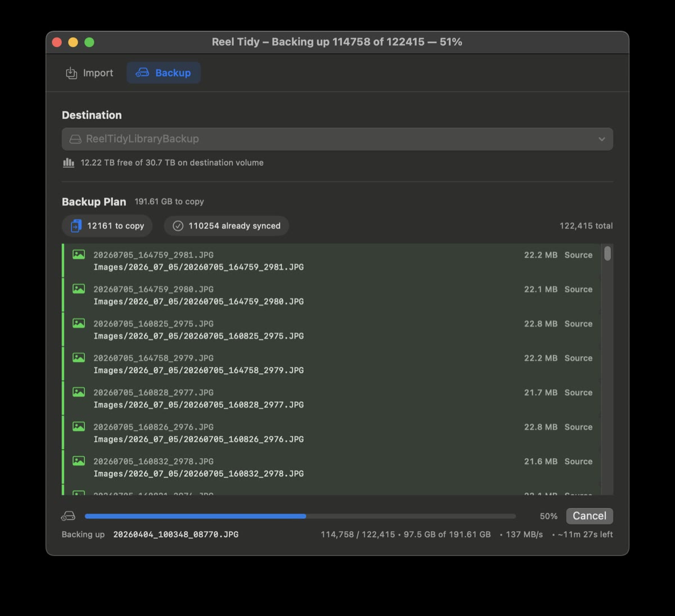Click image icon for 20260705_160832_2978.JPG
Image resolution: width=675 pixels, height=616 pixels.
click(x=79, y=461)
